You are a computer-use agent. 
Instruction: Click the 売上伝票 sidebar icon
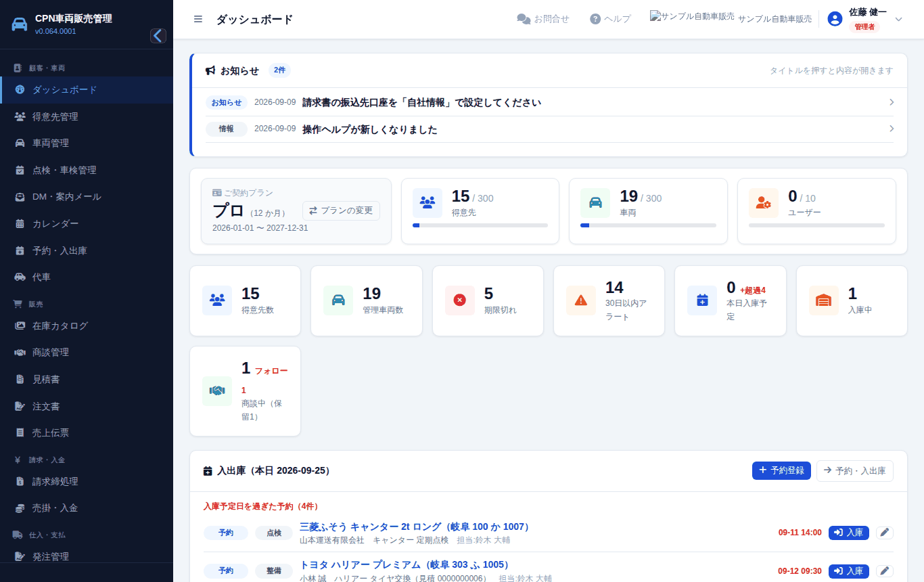pyautogui.click(x=20, y=432)
